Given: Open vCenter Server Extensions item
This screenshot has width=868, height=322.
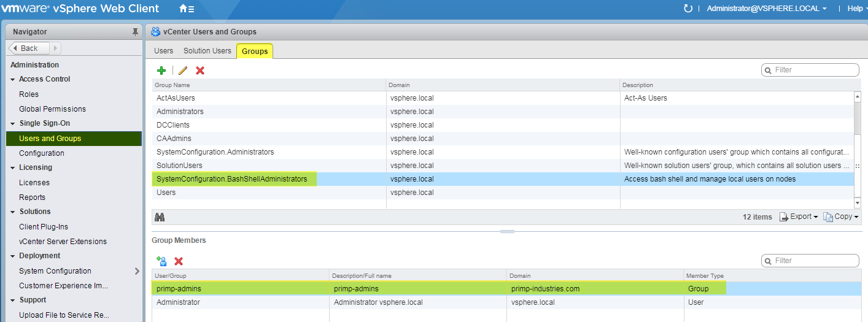Looking at the screenshot, I should [x=63, y=242].
